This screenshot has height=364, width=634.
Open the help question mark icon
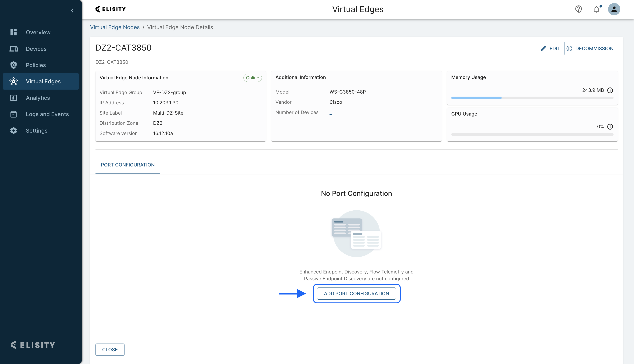(578, 9)
